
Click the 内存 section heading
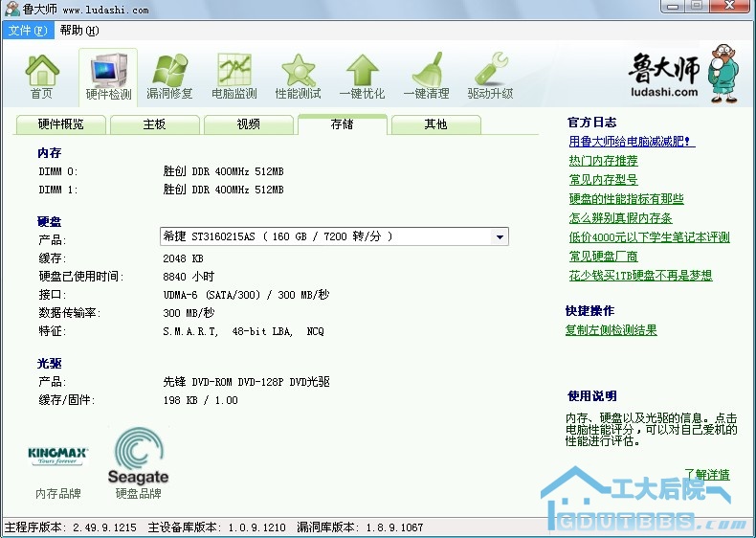[x=49, y=153]
